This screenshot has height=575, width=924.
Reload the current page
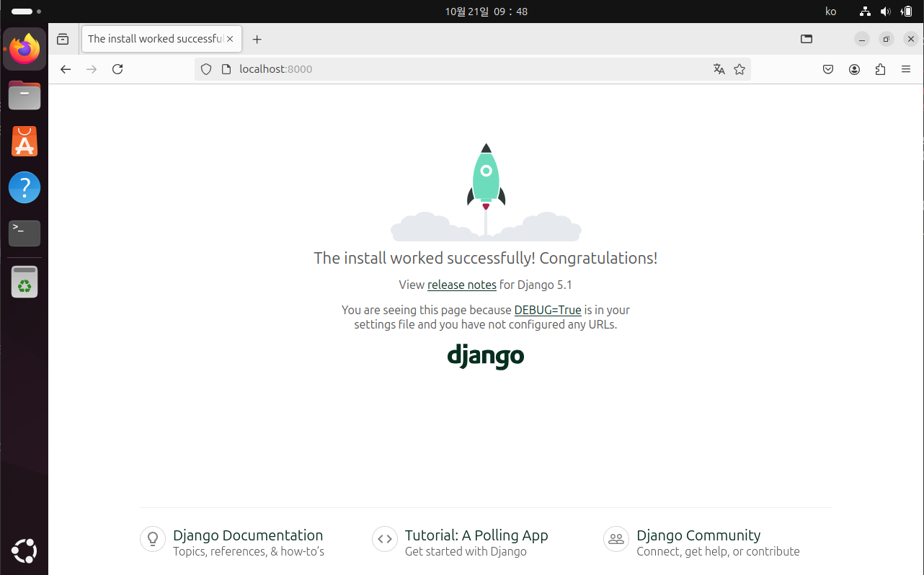pos(117,69)
